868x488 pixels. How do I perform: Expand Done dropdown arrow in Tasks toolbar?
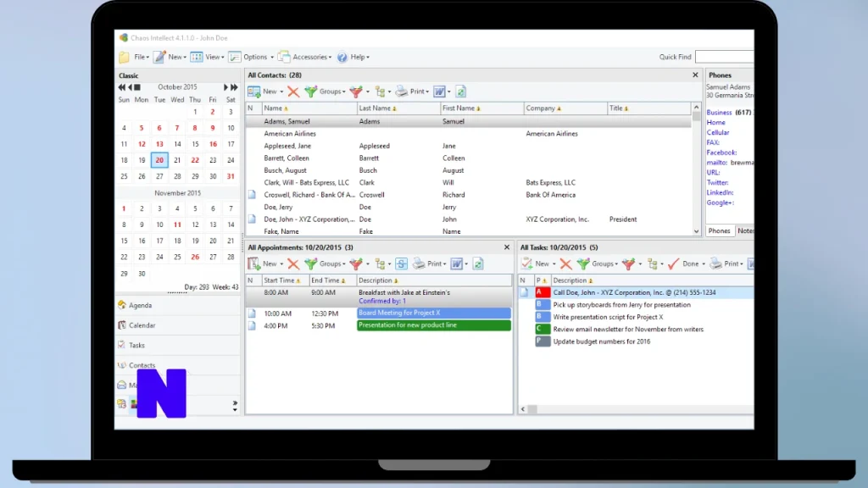[x=704, y=264]
